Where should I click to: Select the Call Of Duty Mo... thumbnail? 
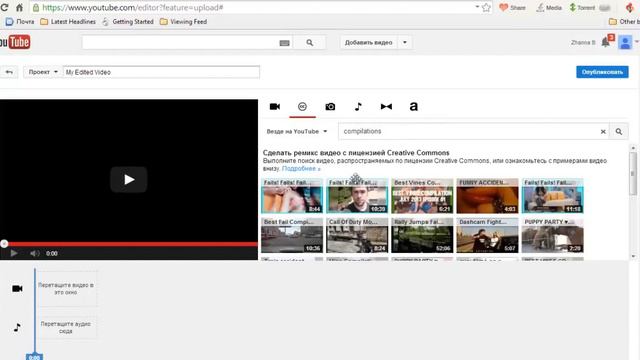(x=357, y=236)
